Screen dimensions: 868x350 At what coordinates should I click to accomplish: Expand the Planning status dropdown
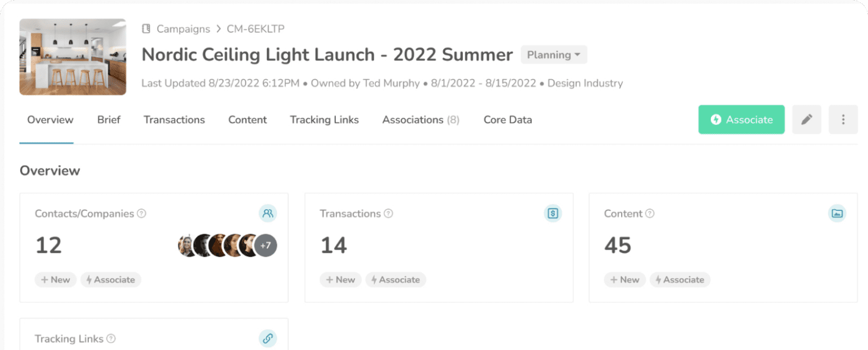click(x=554, y=55)
